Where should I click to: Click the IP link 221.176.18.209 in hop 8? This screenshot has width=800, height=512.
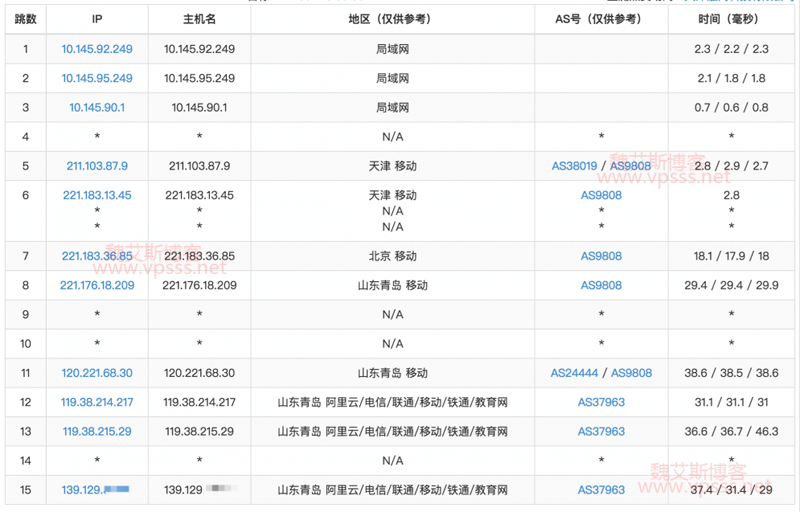pos(97,285)
